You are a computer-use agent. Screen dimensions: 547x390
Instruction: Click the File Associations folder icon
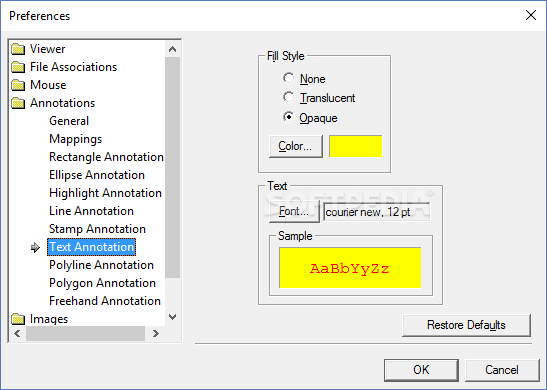pyautogui.click(x=18, y=67)
